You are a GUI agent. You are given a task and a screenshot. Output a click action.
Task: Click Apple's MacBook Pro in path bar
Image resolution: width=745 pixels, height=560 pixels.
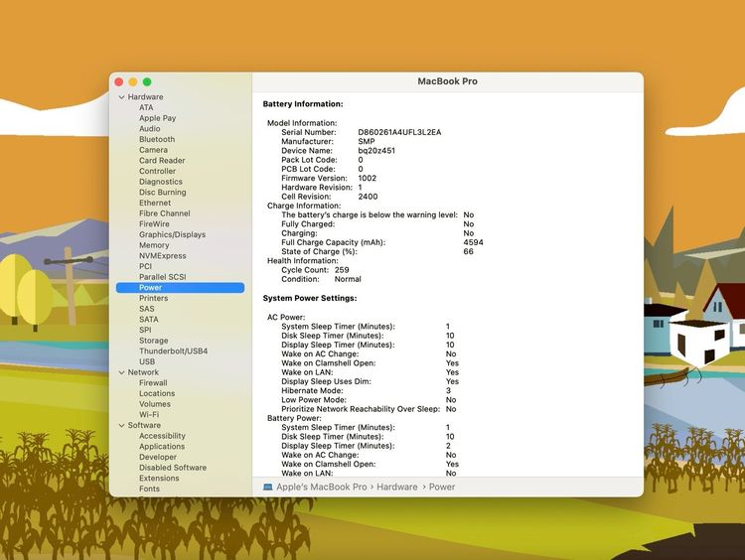[321, 488]
